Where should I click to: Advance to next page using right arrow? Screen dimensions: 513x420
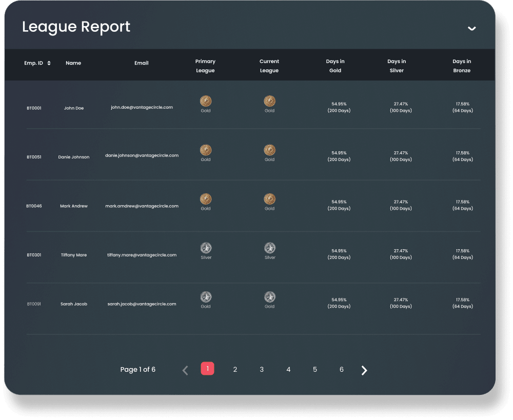364,370
